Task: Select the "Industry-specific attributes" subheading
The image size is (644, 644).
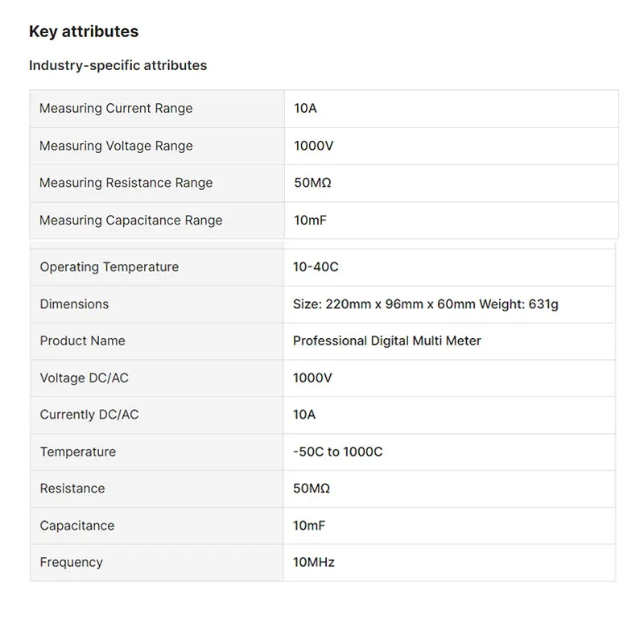Action: (118, 66)
